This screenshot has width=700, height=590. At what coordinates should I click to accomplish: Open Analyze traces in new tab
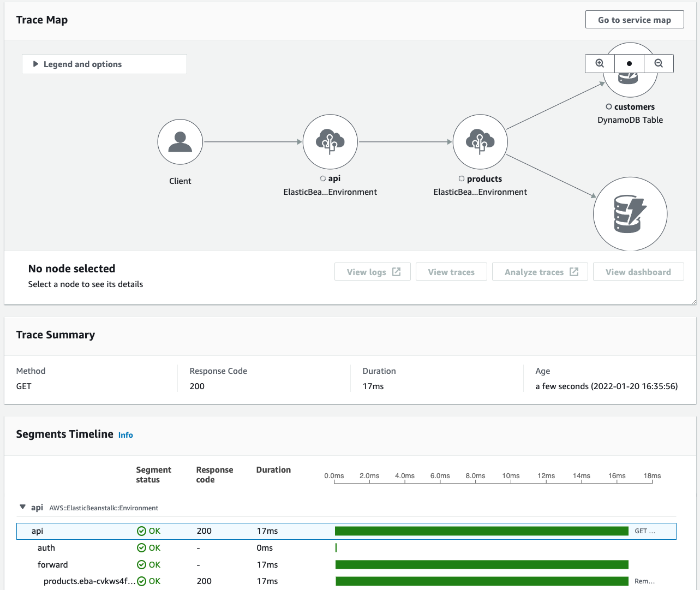(x=539, y=271)
